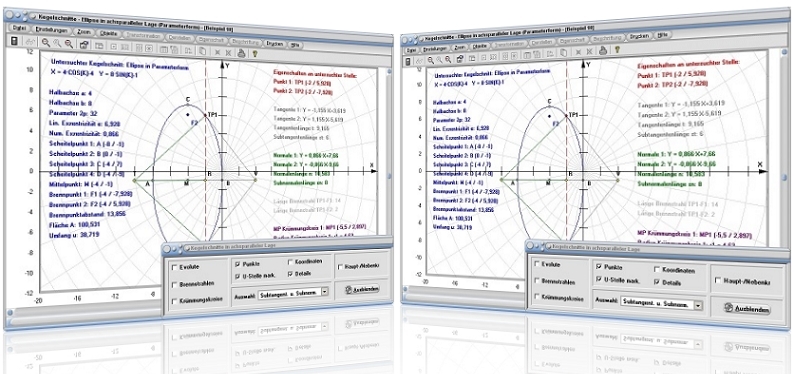
Task: Enable Brennstrahlen checkbox in left dialog
Action: [175, 284]
